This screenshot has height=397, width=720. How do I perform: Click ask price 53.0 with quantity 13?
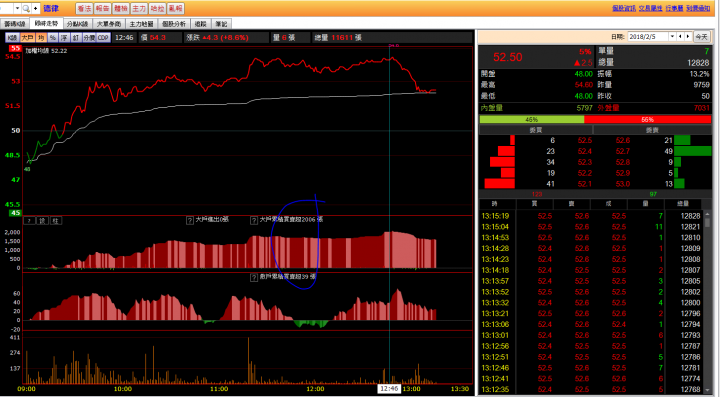(x=623, y=184)
